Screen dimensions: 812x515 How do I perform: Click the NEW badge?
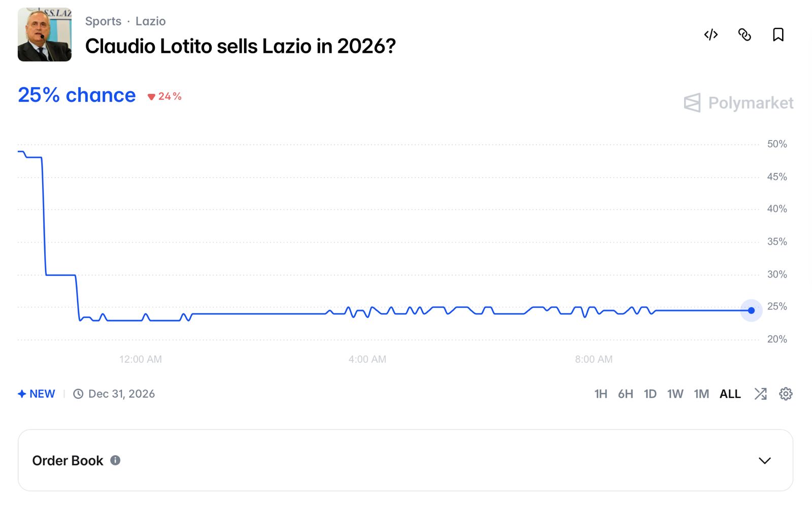tap(37, 394)
